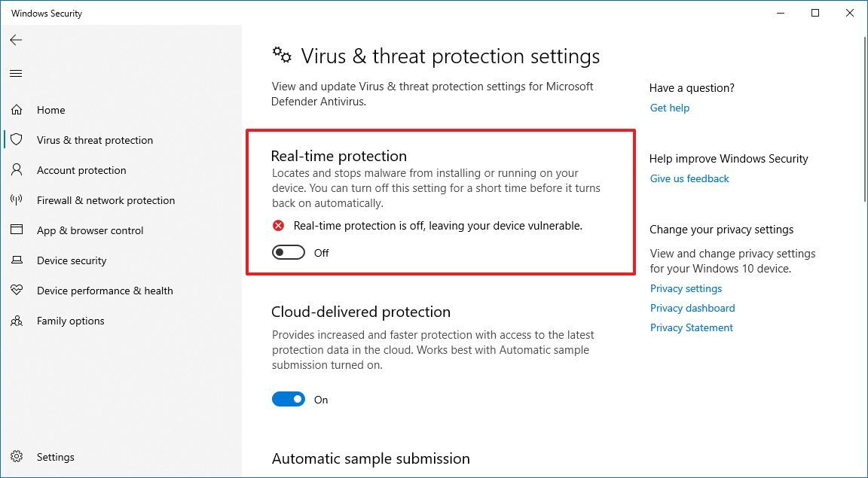Open the Give us feedback link
Viewport: 868px width, 478px height.
pyautogui.click(x=689, y=178)
